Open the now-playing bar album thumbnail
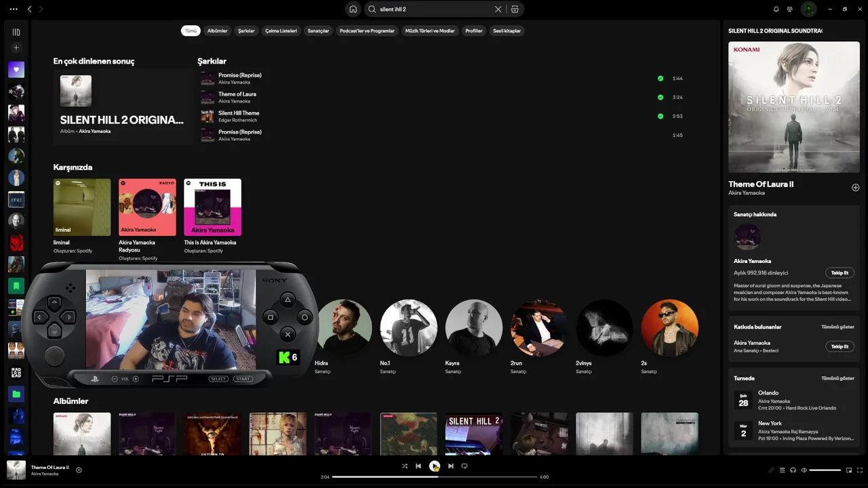868x488 pixels. coord(16,470)
